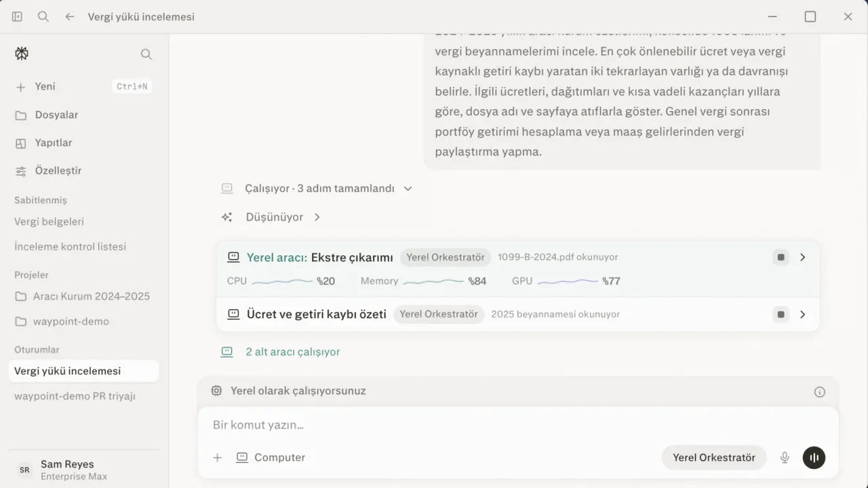Go back using the arrow icon
Image resolution: width=868 pixels, height=488 pixels.
pyautogui.click(x=70, y=16)
